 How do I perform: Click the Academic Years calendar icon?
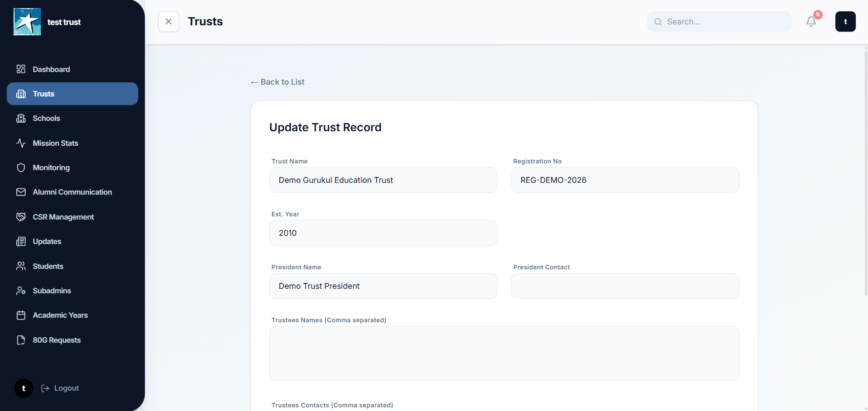pos(21,315)
